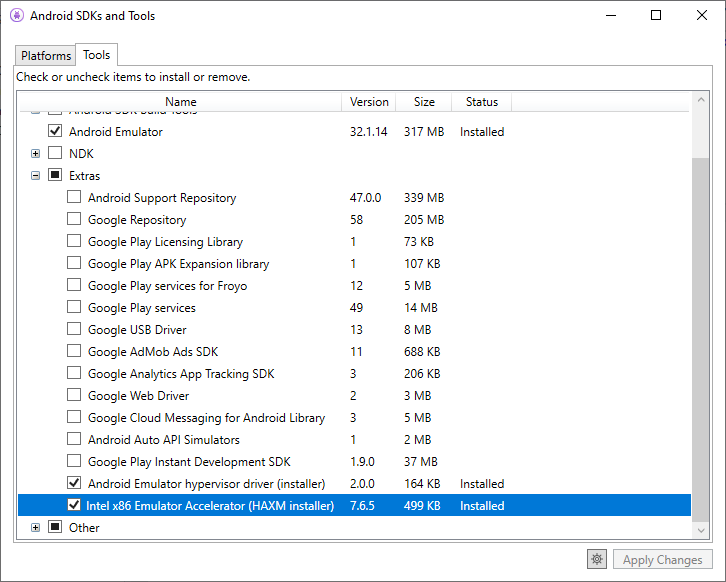Screen dimensions: 726x582
Task: Check the Google Repository checkbox
Action: [x=74, y=219]
